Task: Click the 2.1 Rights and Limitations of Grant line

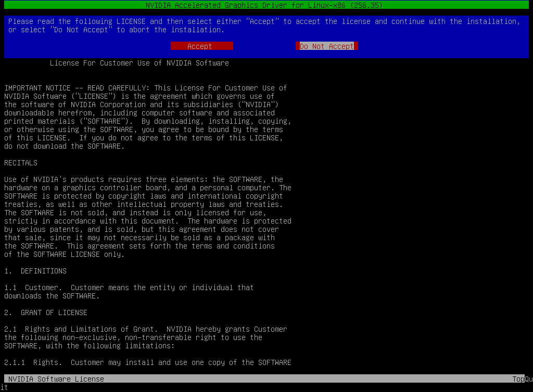Action: point(146,329)
